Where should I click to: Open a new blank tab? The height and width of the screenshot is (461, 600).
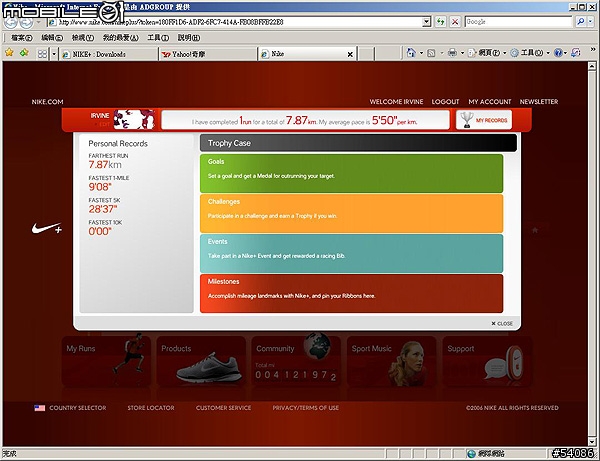[366, 54]
